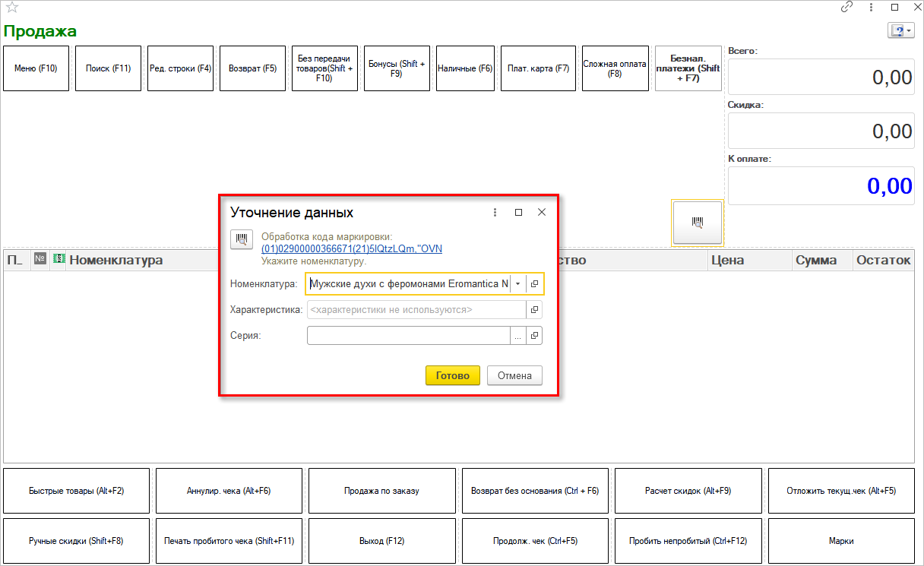This screenshot has width=924, height=566.
Task: Open Сложная оплата (F8)
Action: 615,68
